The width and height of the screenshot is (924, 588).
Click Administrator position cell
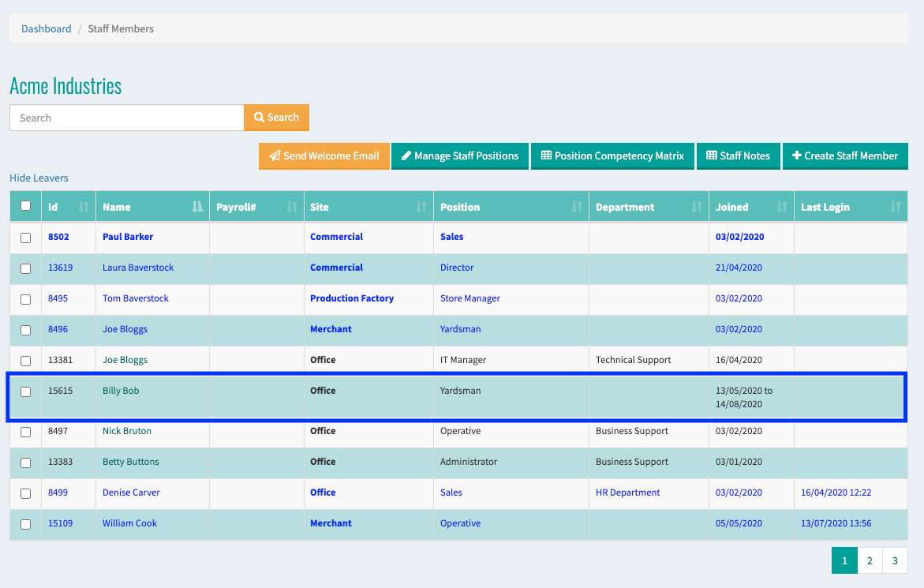click(469, 462)
